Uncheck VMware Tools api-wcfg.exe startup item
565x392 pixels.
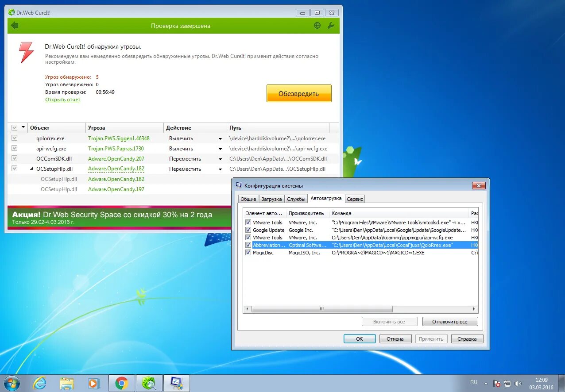pos(248,238)
